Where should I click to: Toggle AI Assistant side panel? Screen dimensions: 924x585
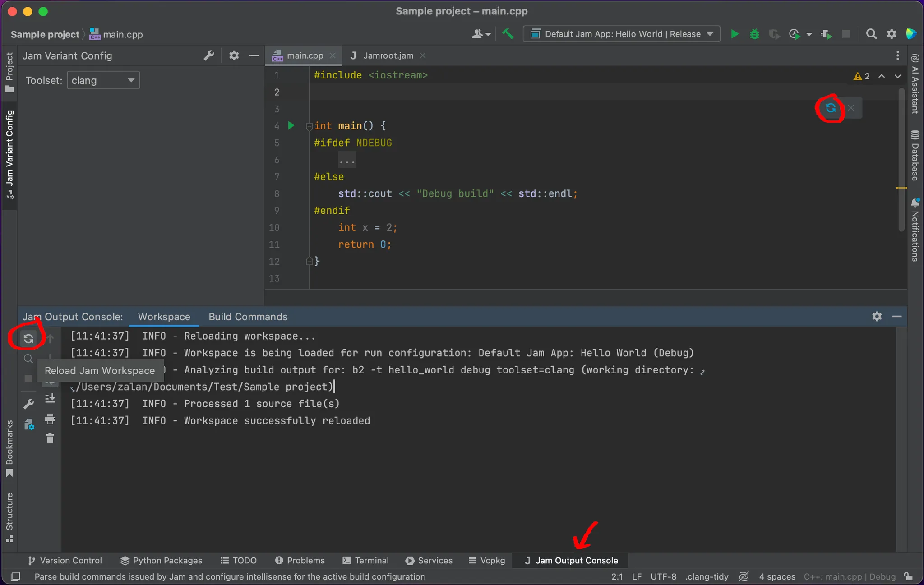coord(915,84)
